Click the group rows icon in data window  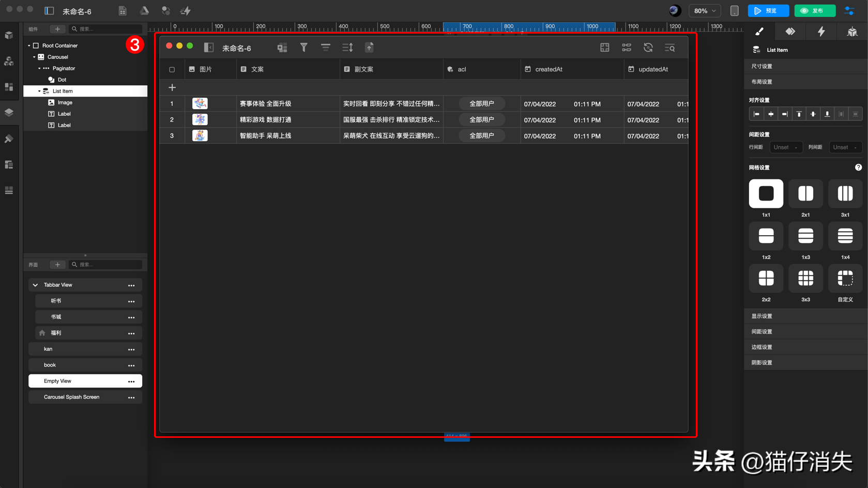tap(326, 48)
